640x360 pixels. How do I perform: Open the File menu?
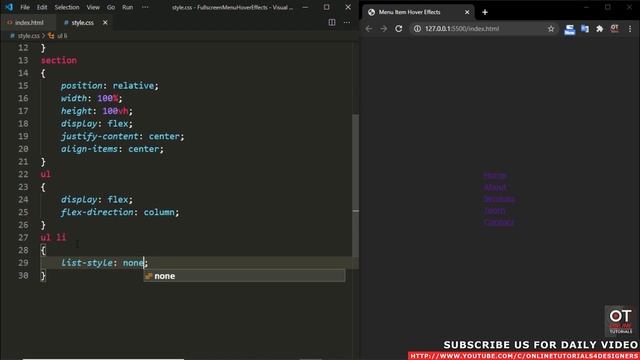click(25, 7)
